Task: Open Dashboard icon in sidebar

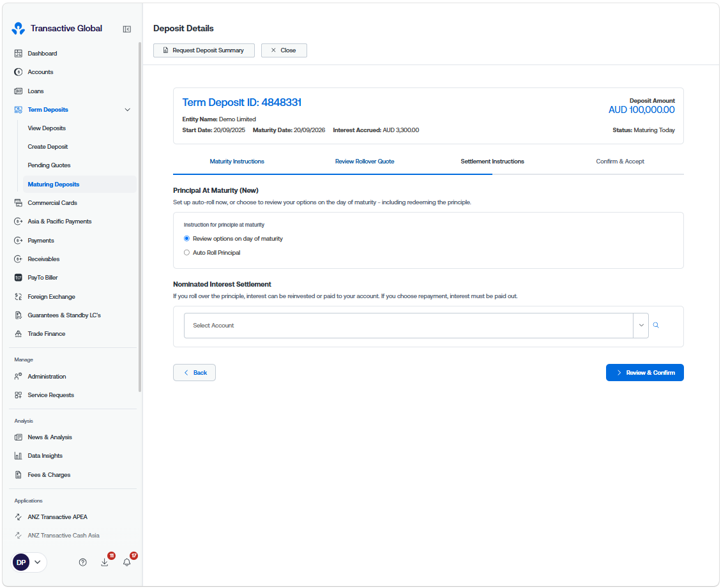Action: tap(19, 54)
